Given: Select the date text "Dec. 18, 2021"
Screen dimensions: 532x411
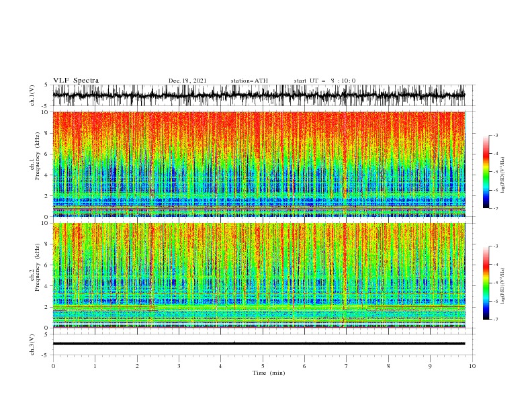Looking at the screenshot, I should pyautogui.click(x=187, y=81).
